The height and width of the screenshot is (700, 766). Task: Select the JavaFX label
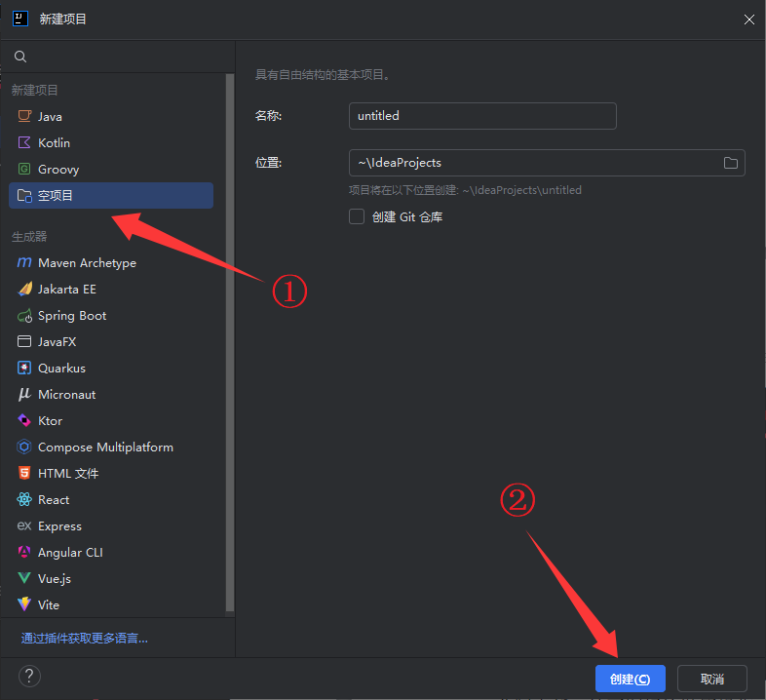(x=57, y=341)
